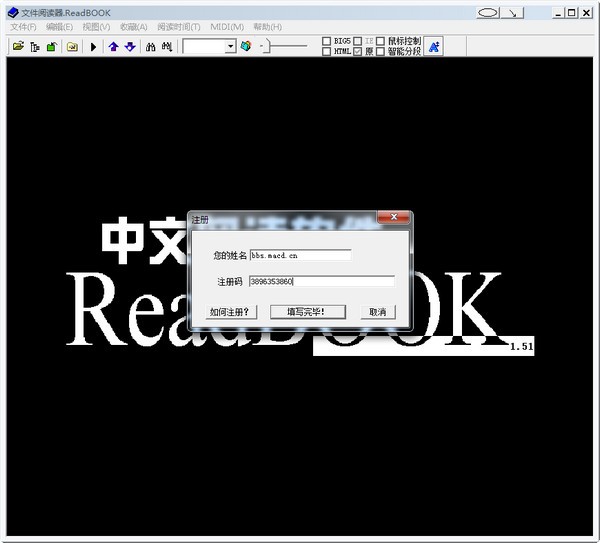Image resolution: width=600 pixels, height=543 pixels.
Task: Click the blue page-down arrow
Action: tap(130, 47)
